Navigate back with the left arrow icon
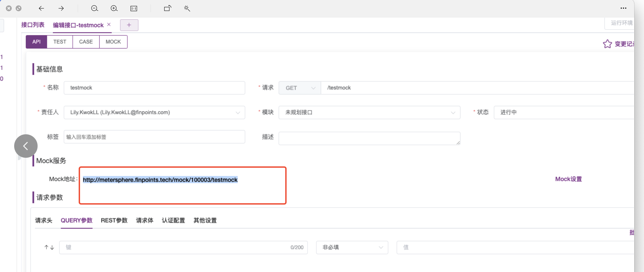The image size is (644, 272). click(42, 8)
